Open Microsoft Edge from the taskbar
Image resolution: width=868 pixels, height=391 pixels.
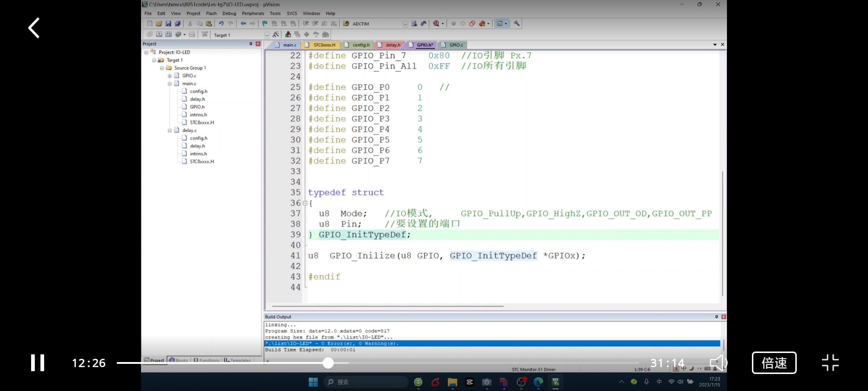[x=538, y=382]
